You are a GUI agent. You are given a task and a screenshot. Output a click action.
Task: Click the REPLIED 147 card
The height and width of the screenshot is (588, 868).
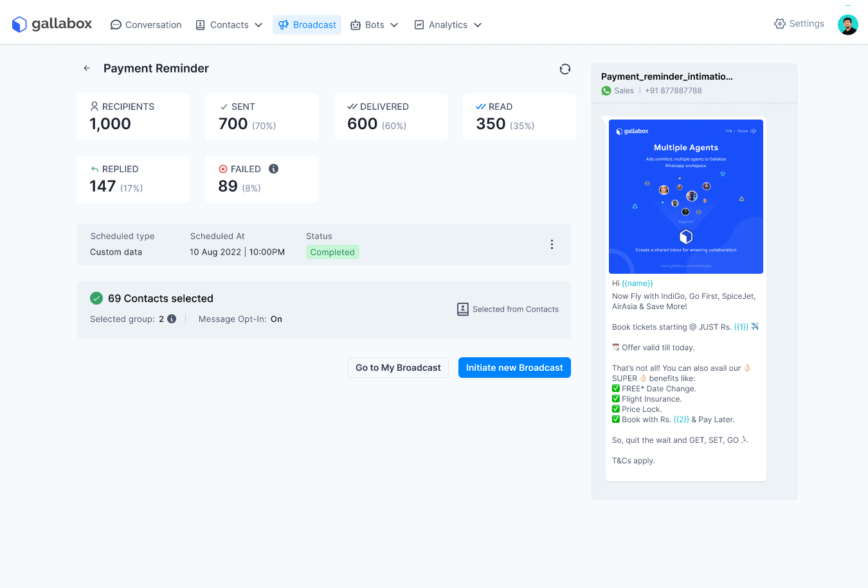pyautogui.click(x=133, y=179)
